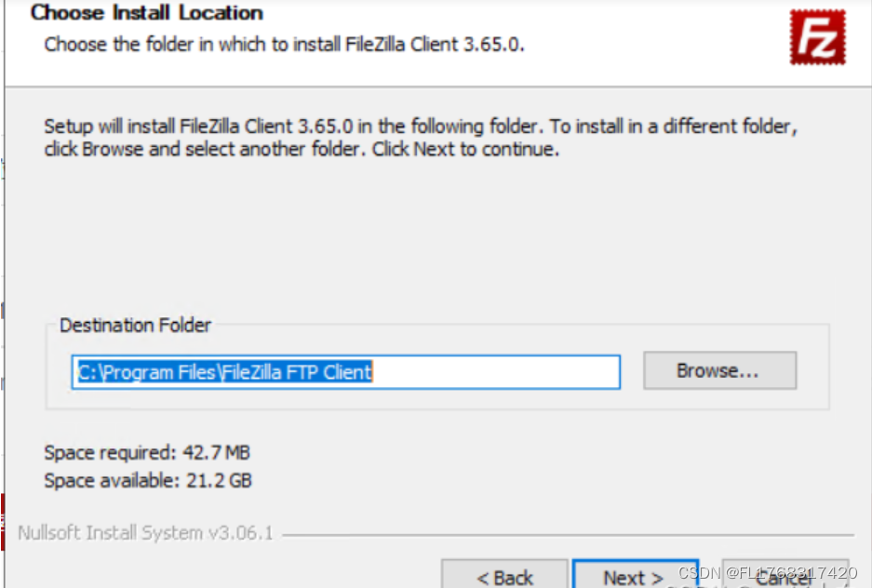Select the highlighted install path text
Viewport: 872px width, 588px height.
(x=223, y=372)
